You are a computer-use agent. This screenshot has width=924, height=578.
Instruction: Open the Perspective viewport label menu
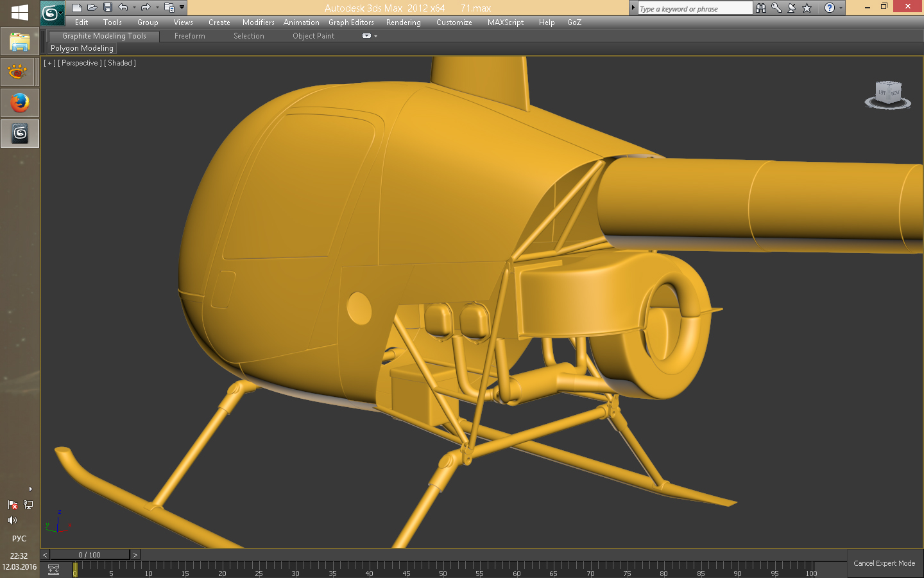(x=80, y=63)
